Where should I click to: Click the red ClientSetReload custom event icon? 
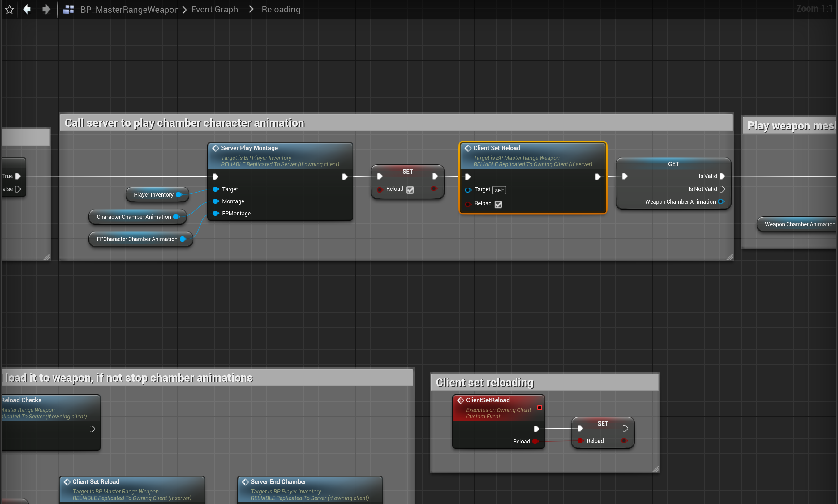tap(461, 400)
